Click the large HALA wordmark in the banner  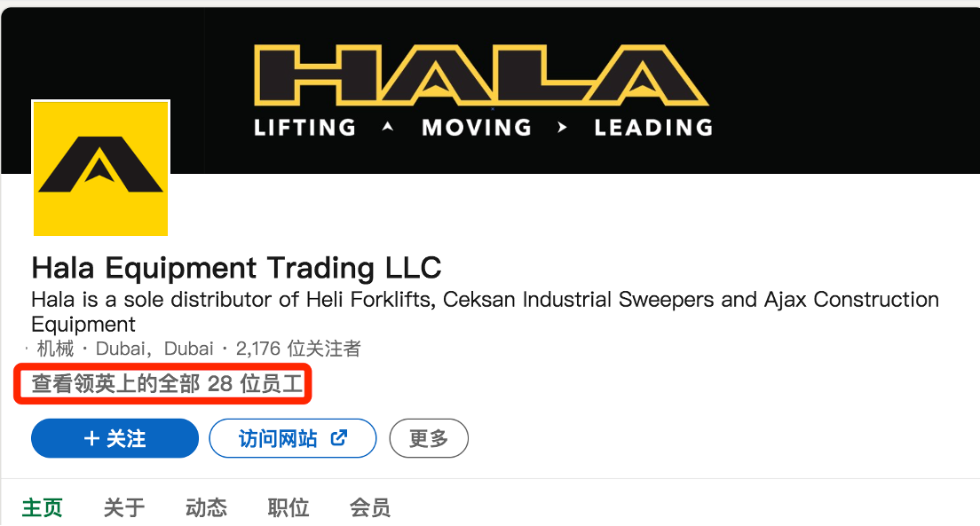pos(481,75)
